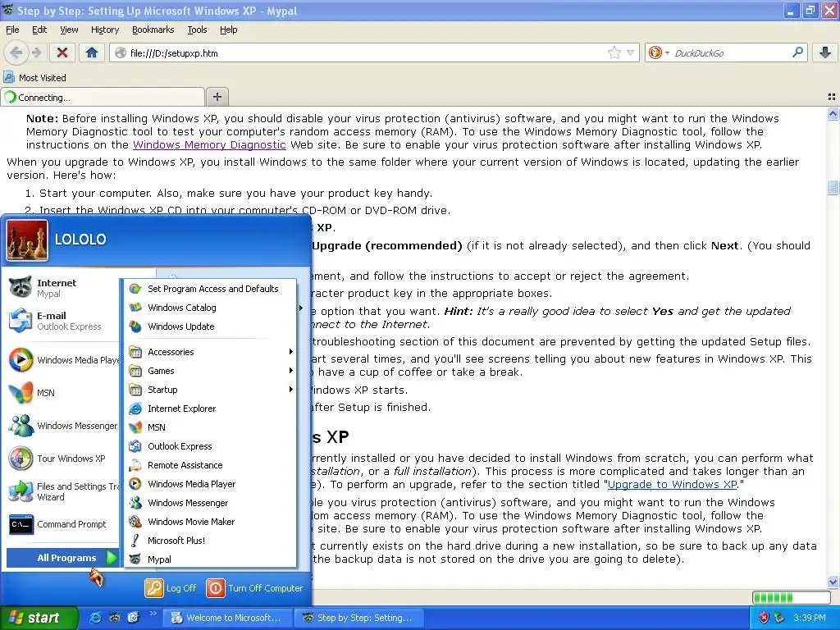Open the Edit menu
This screenshot has height=630, width=840.
[x=39, y=30]
